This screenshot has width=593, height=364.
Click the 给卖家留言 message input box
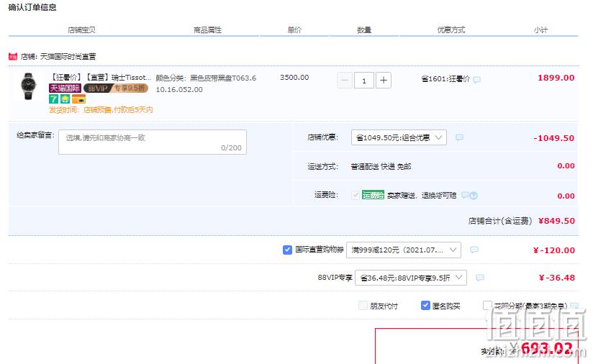pyautogui.click(x=153, y=142)
